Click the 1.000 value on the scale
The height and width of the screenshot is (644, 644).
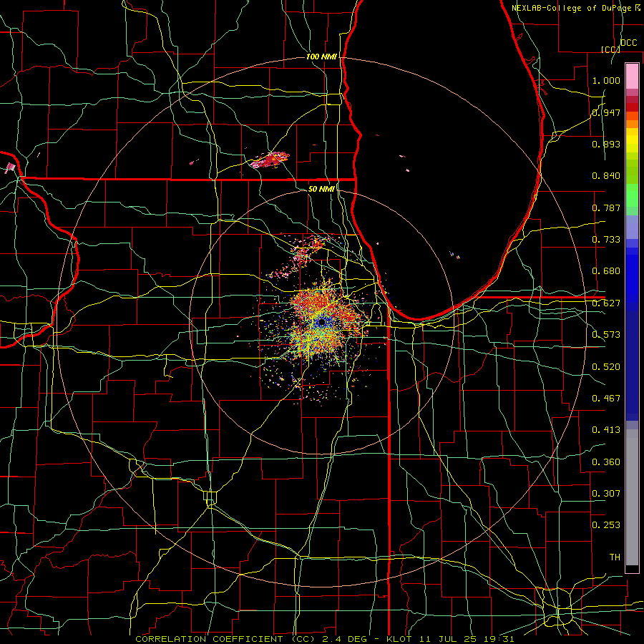click(x=606, y=80)
